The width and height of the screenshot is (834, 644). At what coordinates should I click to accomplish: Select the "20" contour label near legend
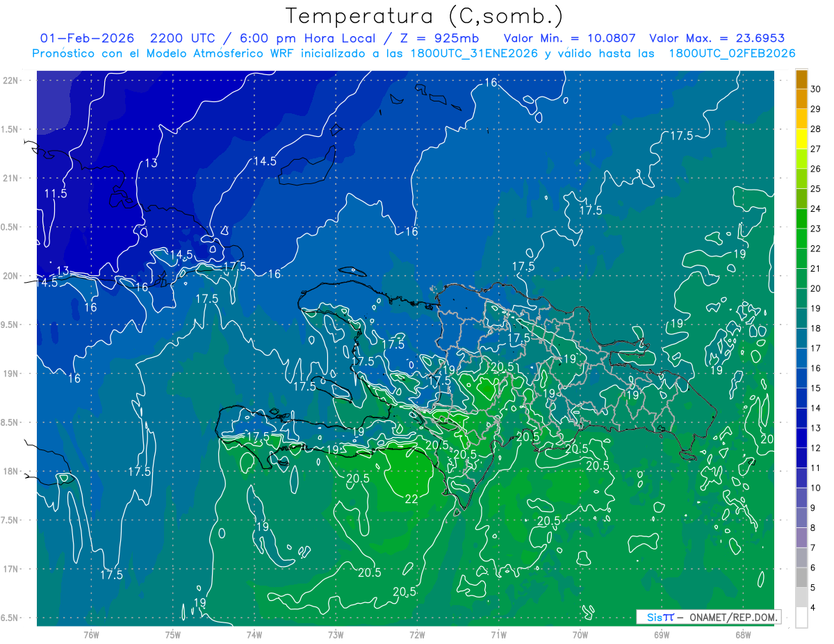click(x=767, y=439)
